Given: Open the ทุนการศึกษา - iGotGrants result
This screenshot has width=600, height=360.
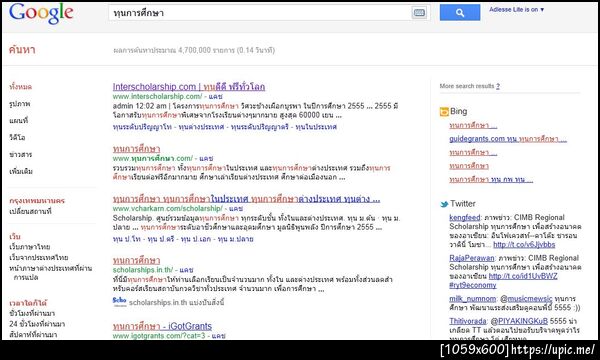Looking at the screenshot, I should click(x=162, y=326).
